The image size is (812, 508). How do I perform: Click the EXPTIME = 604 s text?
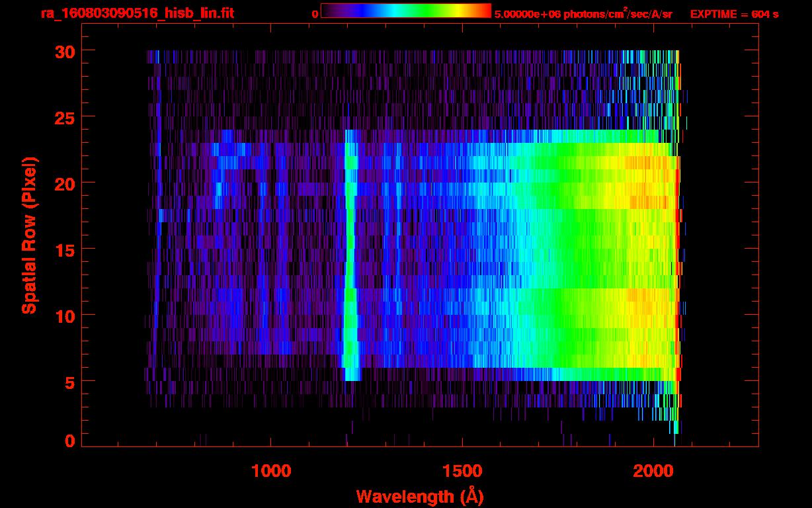(x=734, y=14)
